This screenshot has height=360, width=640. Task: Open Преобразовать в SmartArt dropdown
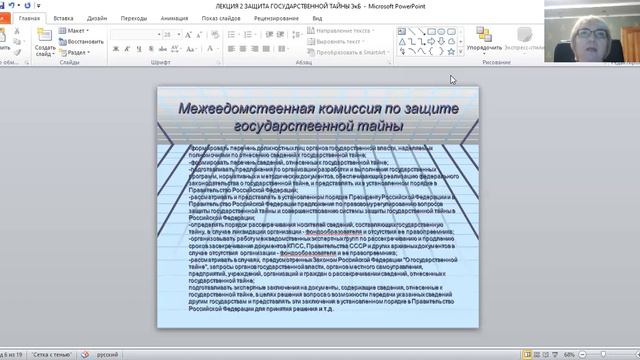click(349, 52)
